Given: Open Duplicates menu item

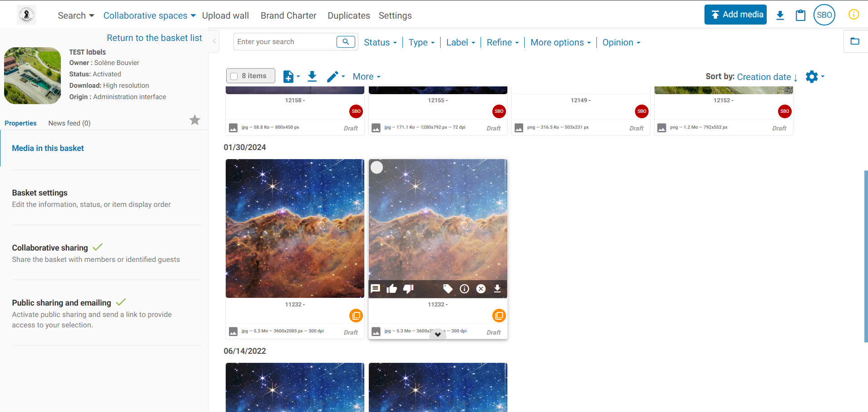Looking at the screenshot, I should point(349,15).
